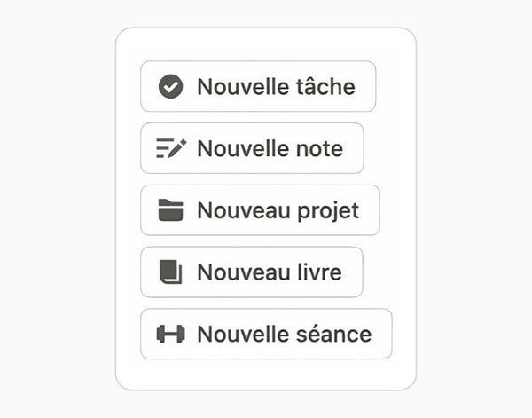Click the 'Nouveau livre' text label

[x=270, y=272]
